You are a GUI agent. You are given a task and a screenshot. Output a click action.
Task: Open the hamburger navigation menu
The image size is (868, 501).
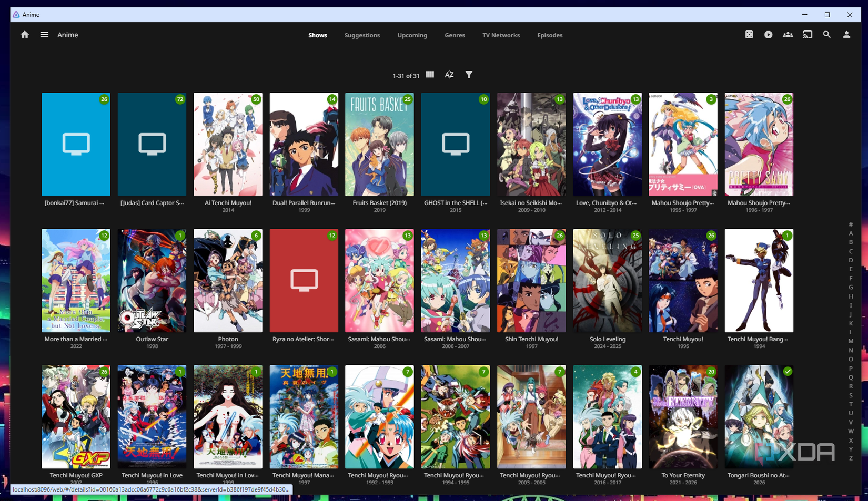[44, 35]
